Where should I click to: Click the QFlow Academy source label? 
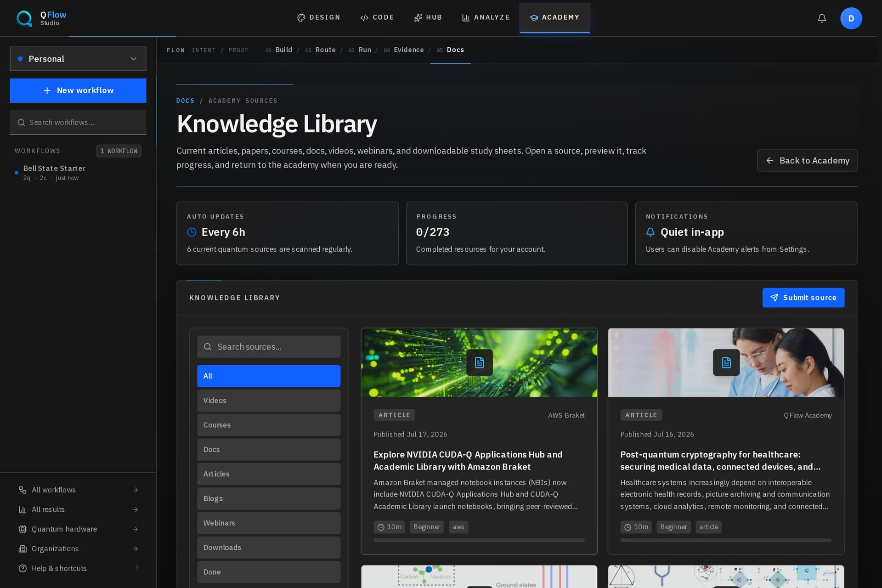[808, 415]
